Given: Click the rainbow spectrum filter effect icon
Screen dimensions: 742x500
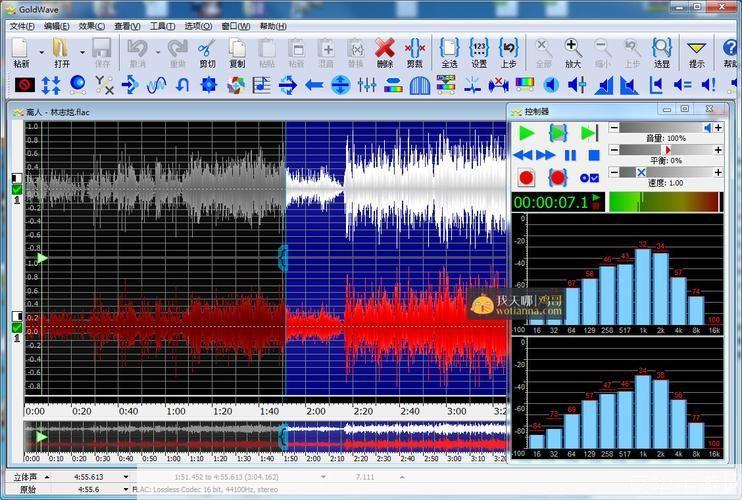Looking at the screenshot, I should [524, 85].
